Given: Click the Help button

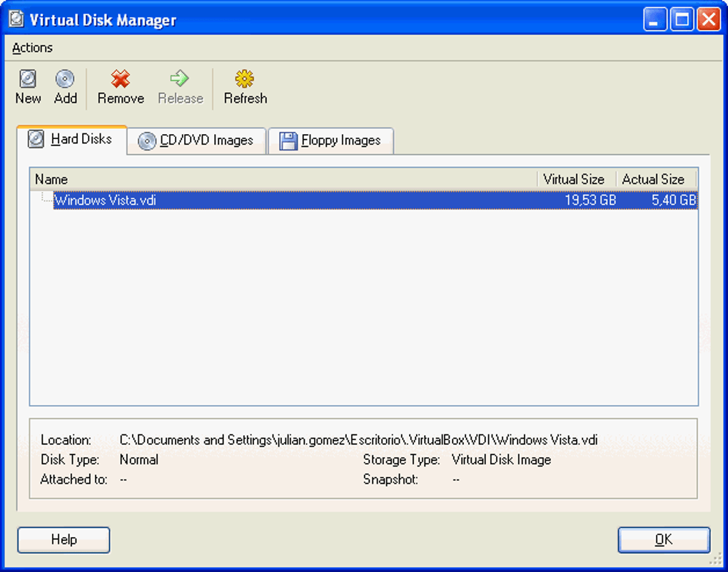Looking at the screenshot, I should click(64, 540).
